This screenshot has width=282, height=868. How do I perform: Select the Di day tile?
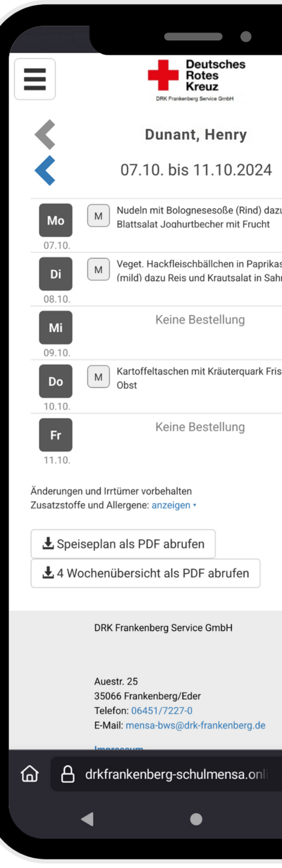56,274
